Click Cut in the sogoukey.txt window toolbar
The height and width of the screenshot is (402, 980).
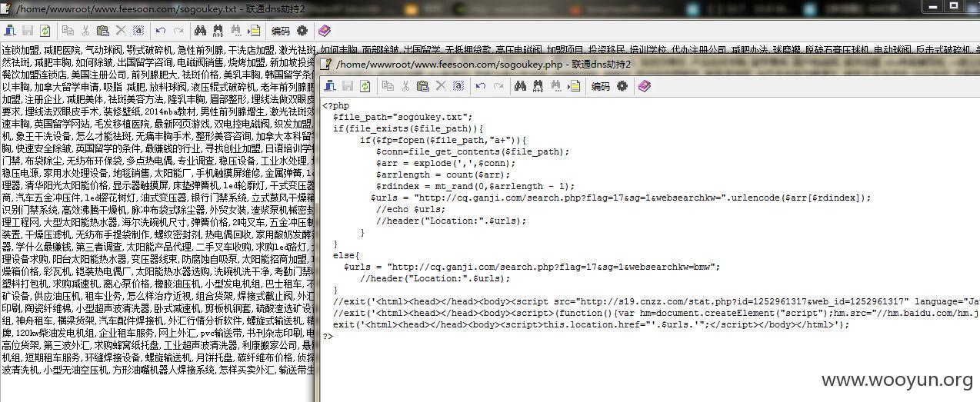coord(85,31)
